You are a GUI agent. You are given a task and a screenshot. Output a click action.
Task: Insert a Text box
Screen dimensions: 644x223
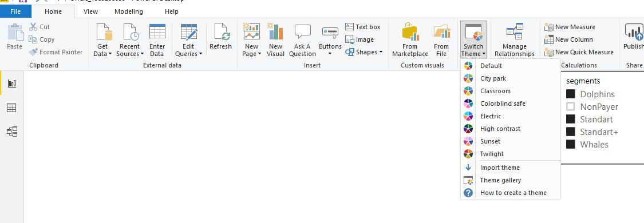pos(363,27)
